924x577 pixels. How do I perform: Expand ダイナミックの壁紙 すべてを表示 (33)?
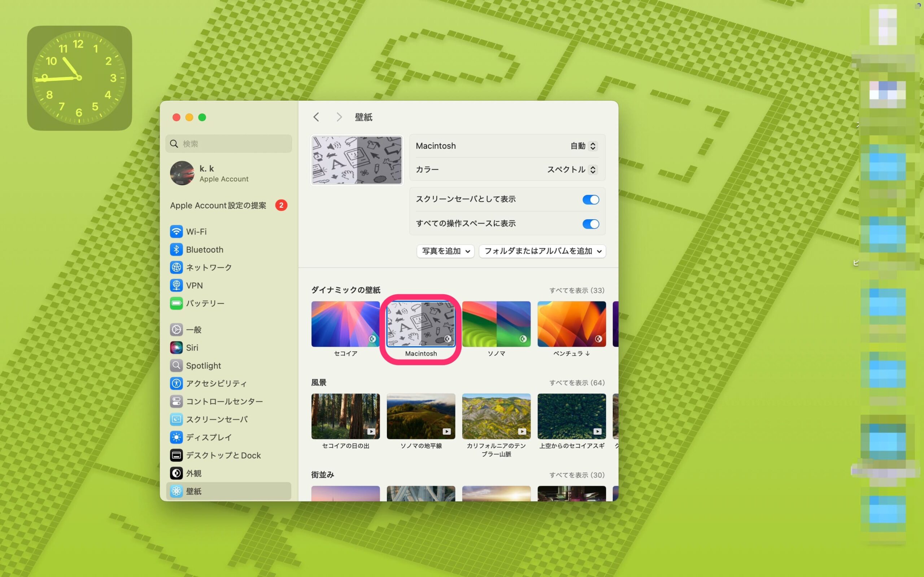[577, 290]
